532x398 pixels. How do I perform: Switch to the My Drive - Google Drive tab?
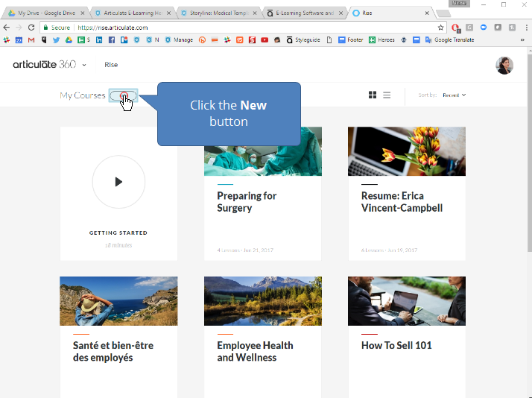tap(45, 13)
